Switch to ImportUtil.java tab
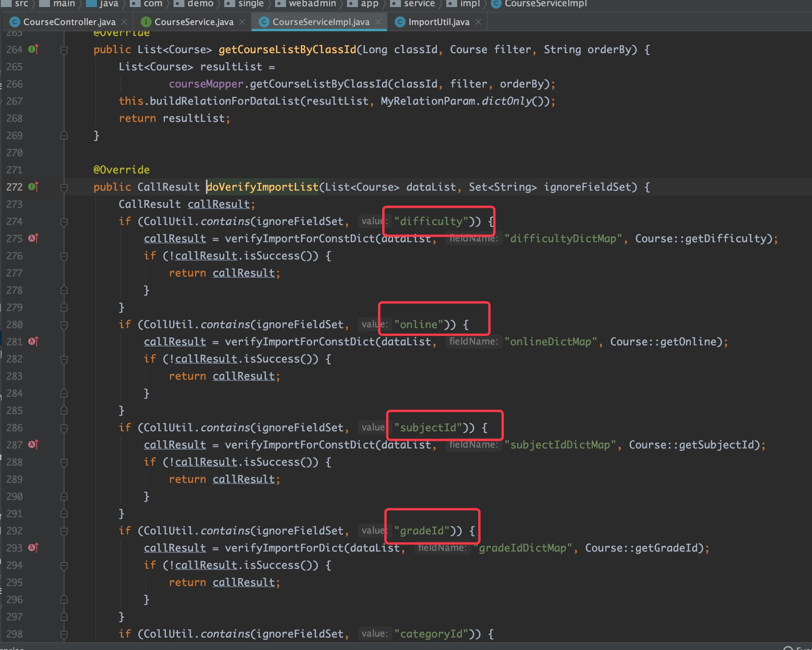 (x=438, y=22)
